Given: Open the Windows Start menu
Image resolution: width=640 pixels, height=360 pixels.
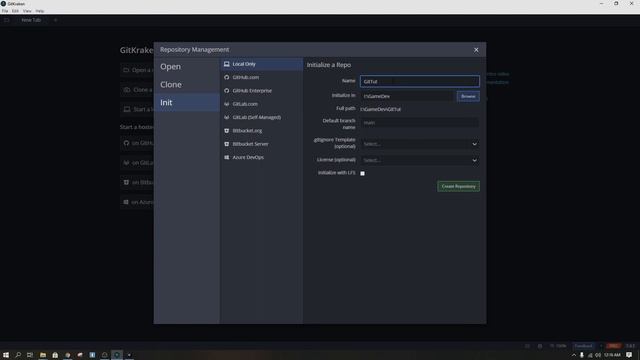Looking at the screenshot, I should pyautogui.click(x=6, y=355).
